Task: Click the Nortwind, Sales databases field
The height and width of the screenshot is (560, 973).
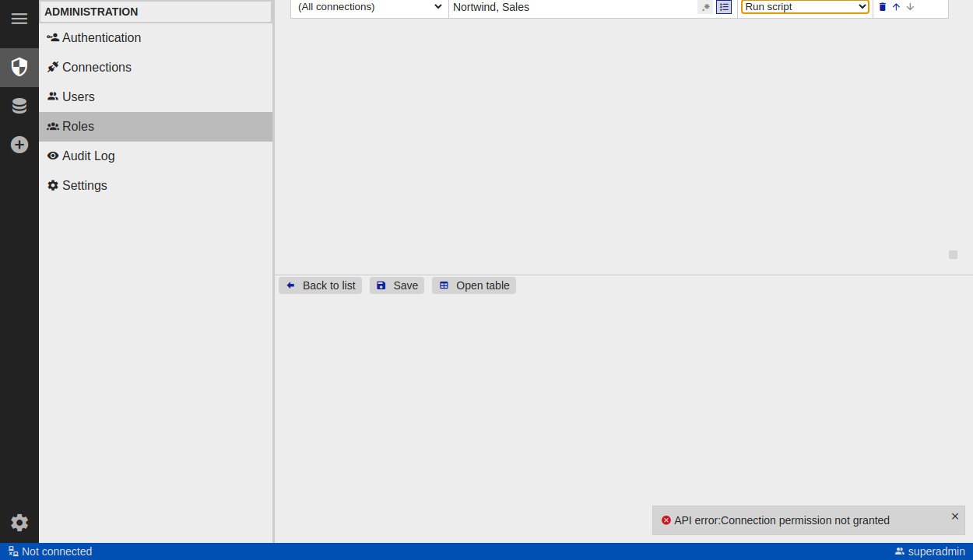Action: coord(574,7)
